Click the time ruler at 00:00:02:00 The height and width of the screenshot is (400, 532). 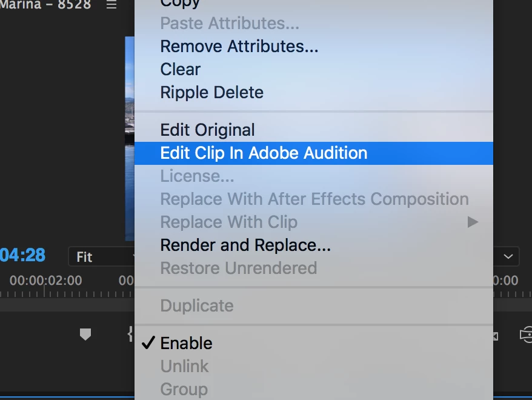tap(46, 281)
